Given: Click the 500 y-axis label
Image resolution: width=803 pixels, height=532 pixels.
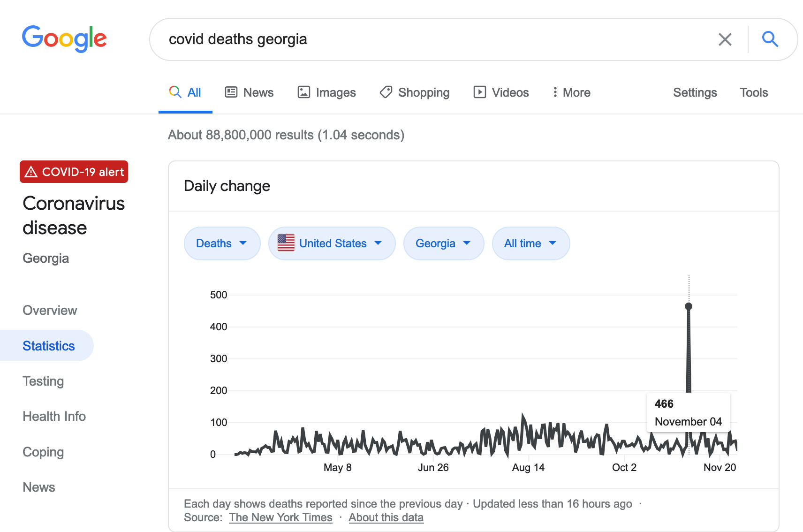Looking at the screenshot, I should coord(219,295).
